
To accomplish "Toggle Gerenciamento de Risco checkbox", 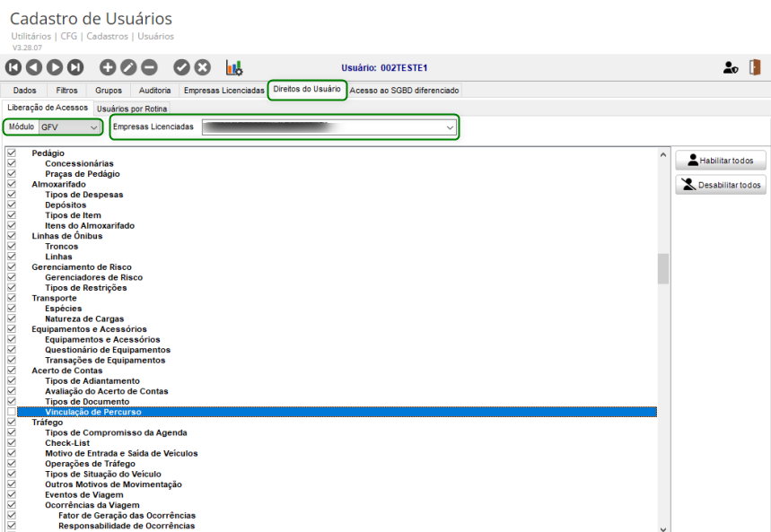I will point(12,266).
